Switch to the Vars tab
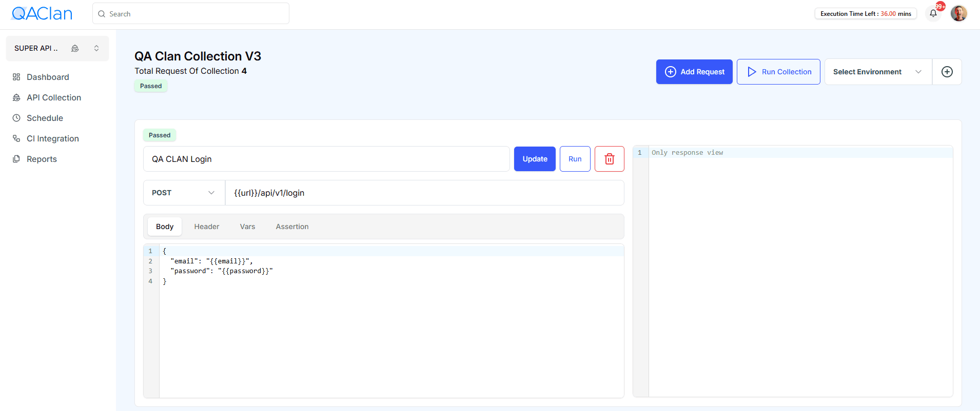Viewport: 980px width, 411px height. point(247,227)
